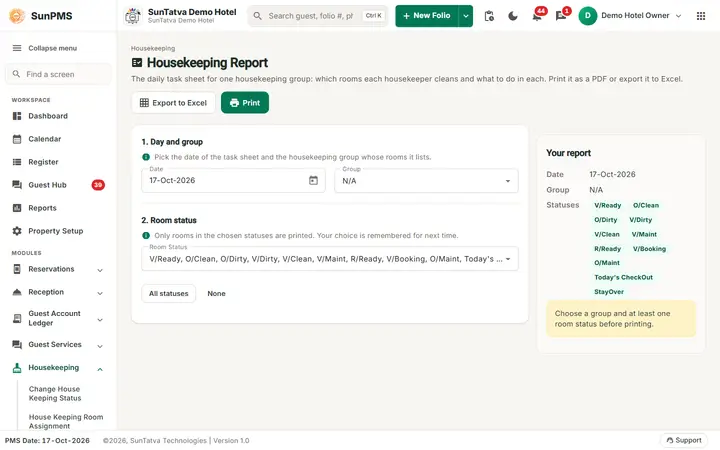Click the O/Maint status chip

point(607,263)
